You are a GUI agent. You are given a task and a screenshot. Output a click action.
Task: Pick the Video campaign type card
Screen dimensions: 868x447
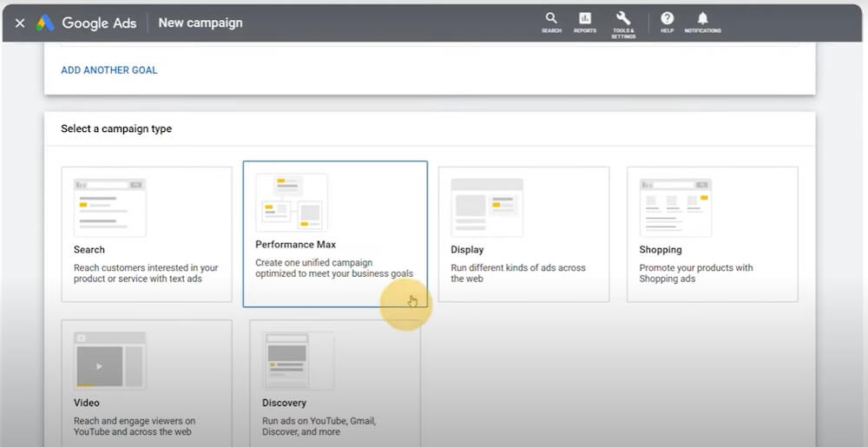pyautogui.click(x=147, y=384)
